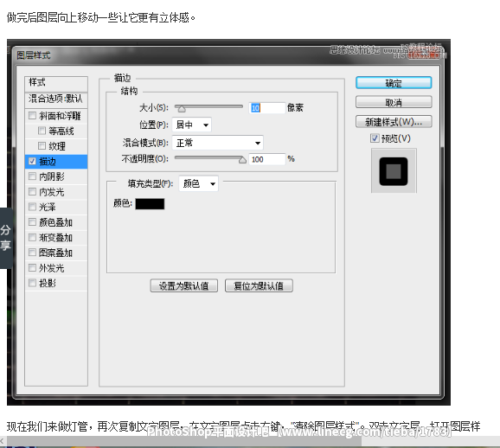Enable the 光泽 checkbox

(32, 207)
